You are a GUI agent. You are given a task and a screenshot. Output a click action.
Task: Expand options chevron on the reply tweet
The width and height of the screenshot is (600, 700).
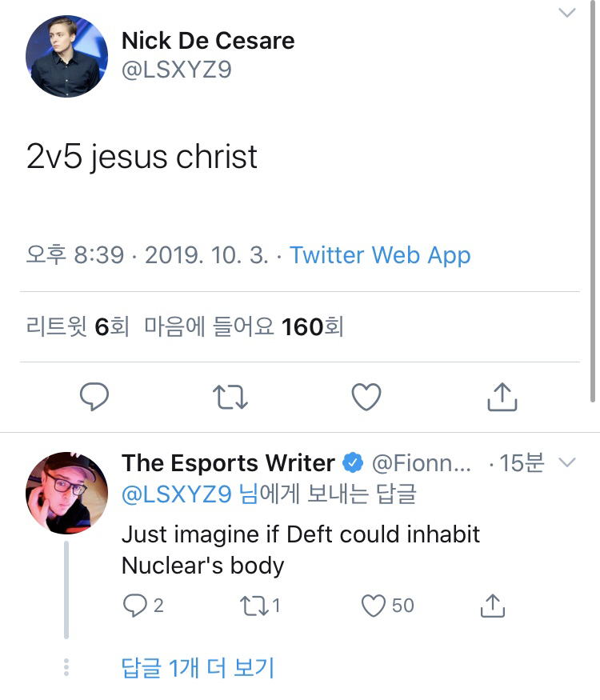566,463
